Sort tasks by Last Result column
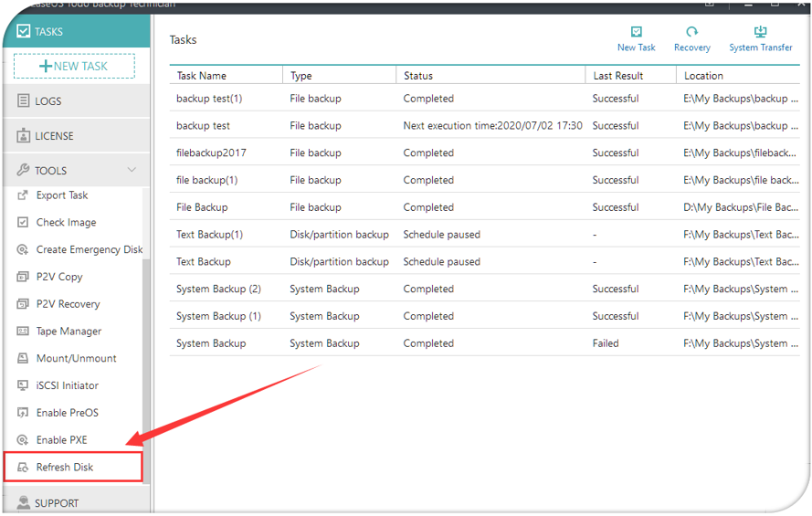Image resolution: width=812 pixels, height=516 pixels. (617, 76)
